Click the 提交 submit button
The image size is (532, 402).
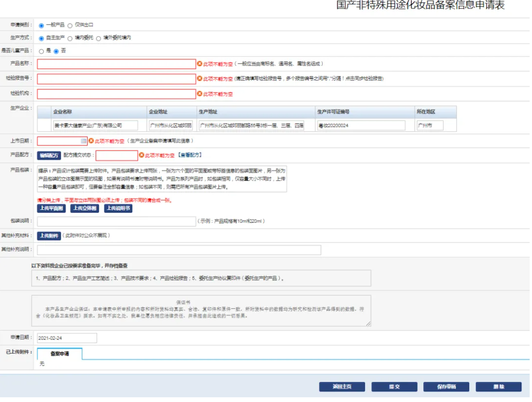click(x=394, y=387)
